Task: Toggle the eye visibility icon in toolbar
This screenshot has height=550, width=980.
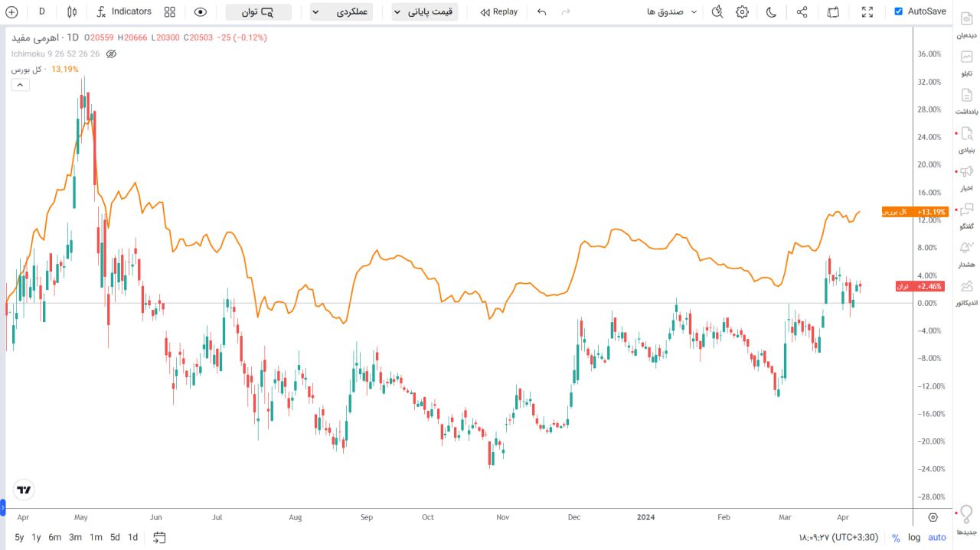Action: (x=201, y=11)
